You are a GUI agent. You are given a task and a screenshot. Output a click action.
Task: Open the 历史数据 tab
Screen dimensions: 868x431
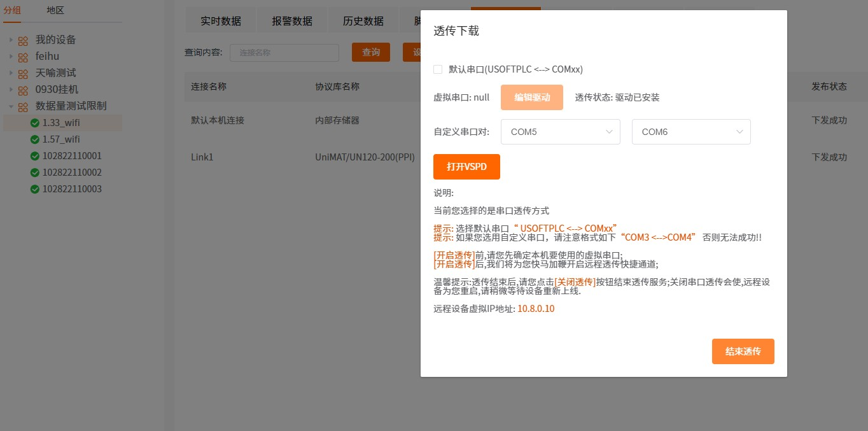pos(363,21)
